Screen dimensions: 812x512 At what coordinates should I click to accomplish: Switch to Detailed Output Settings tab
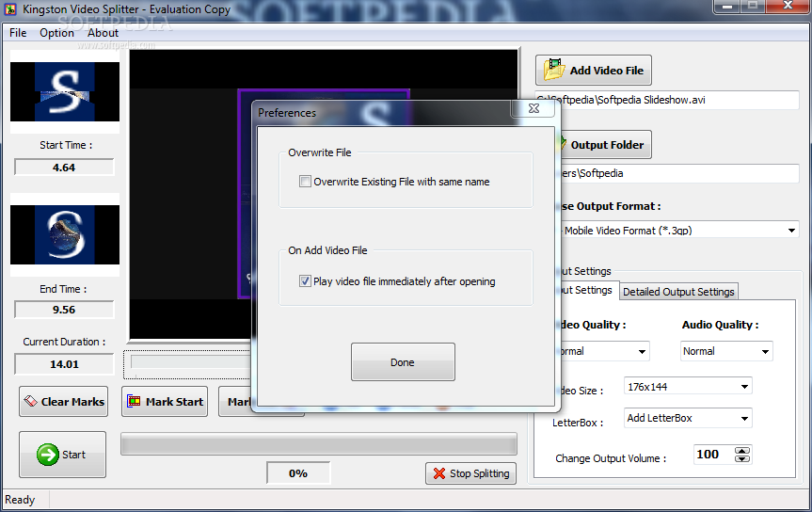(x=678, y=292)
